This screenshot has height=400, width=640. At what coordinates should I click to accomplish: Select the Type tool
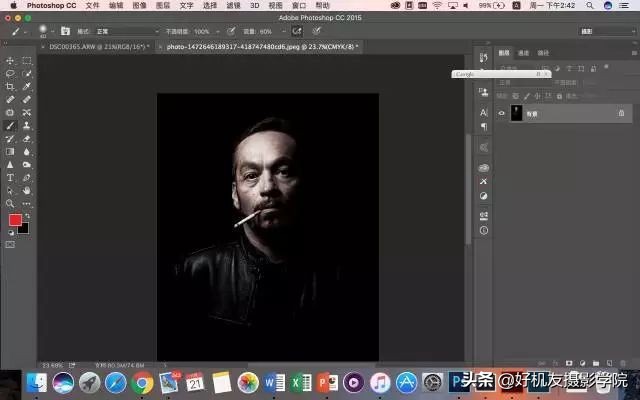10,178
